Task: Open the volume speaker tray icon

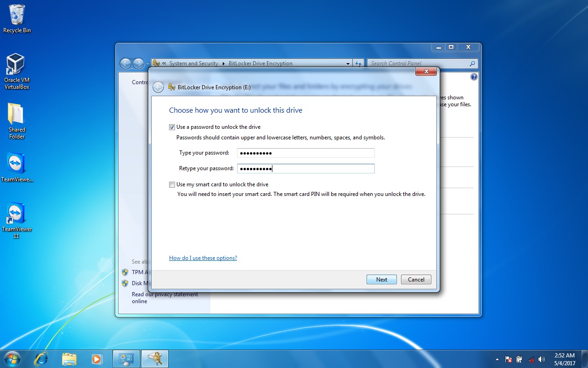Action: coord(542,359)
